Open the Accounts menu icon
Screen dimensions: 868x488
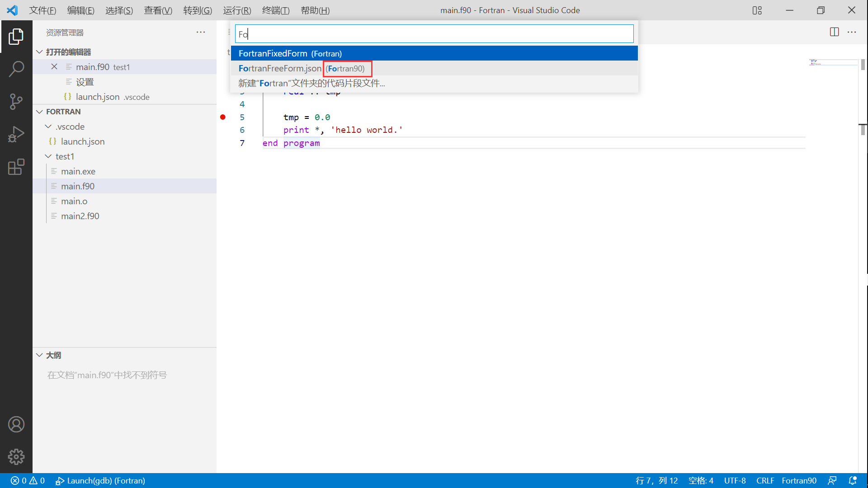click(16, 424)
